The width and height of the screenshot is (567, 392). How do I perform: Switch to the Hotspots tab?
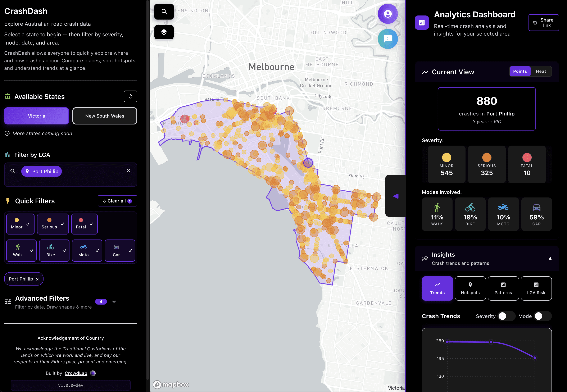(470, 288)
